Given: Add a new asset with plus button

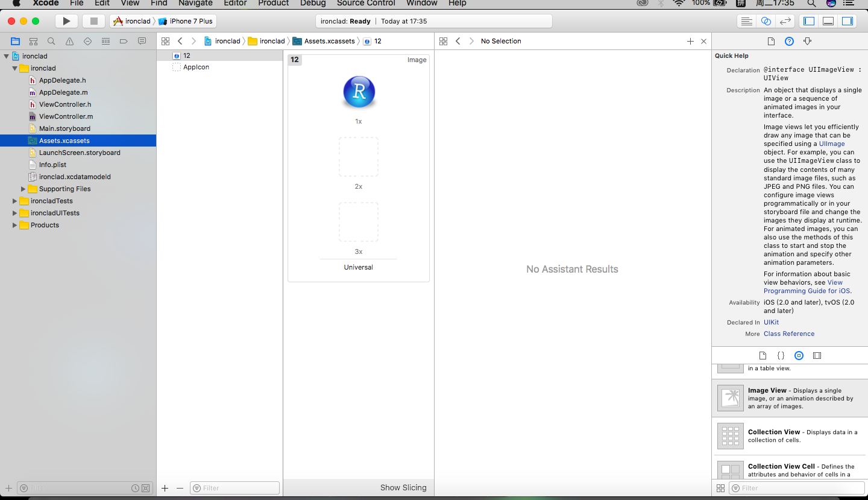Looking at the screenshot, I should tap(165, 488).
